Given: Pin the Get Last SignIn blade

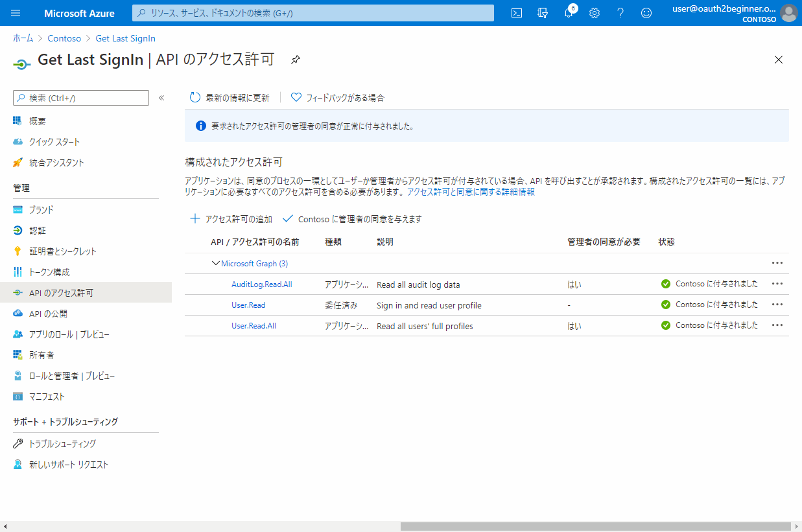Looking at the screenshot, I should (296, 60).
